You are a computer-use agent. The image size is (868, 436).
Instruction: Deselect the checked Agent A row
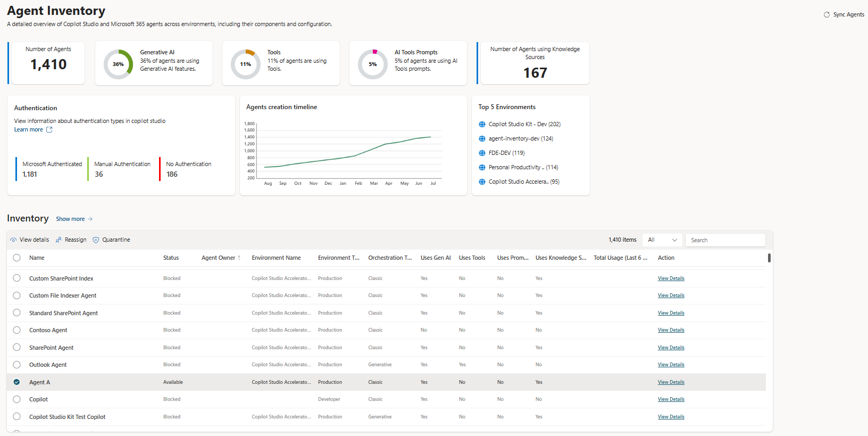point(17,382)
